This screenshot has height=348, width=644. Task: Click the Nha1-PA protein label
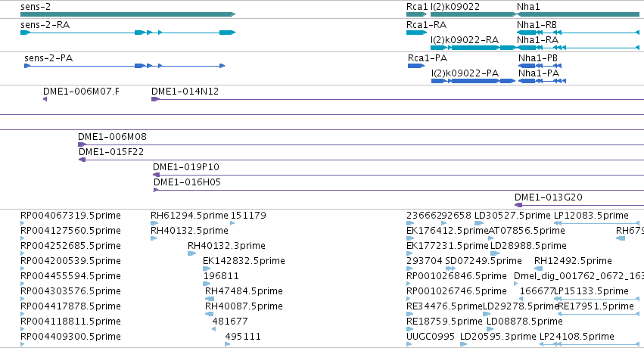pos(539,73)
